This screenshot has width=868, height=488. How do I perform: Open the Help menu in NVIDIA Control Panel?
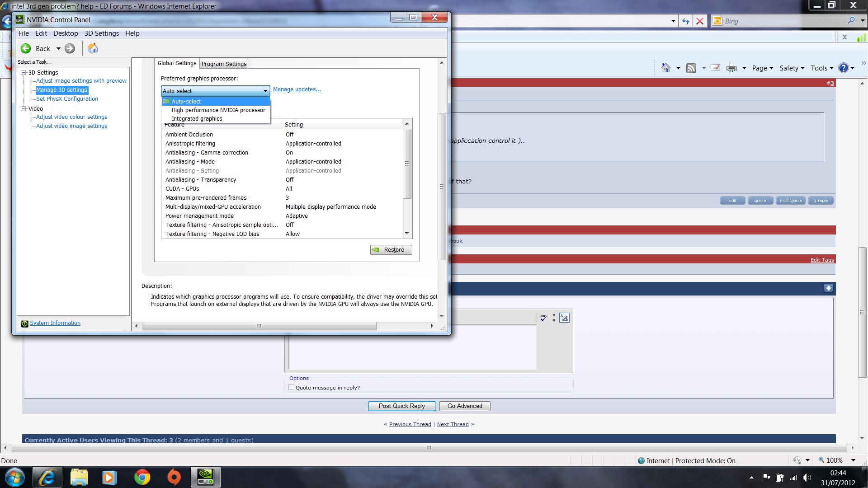click(132, 33)
